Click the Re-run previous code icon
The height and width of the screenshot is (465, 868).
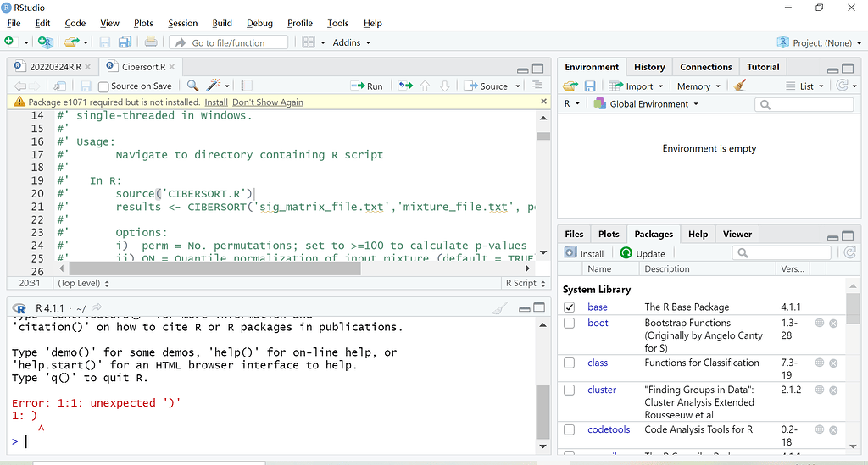pos(406,86)
